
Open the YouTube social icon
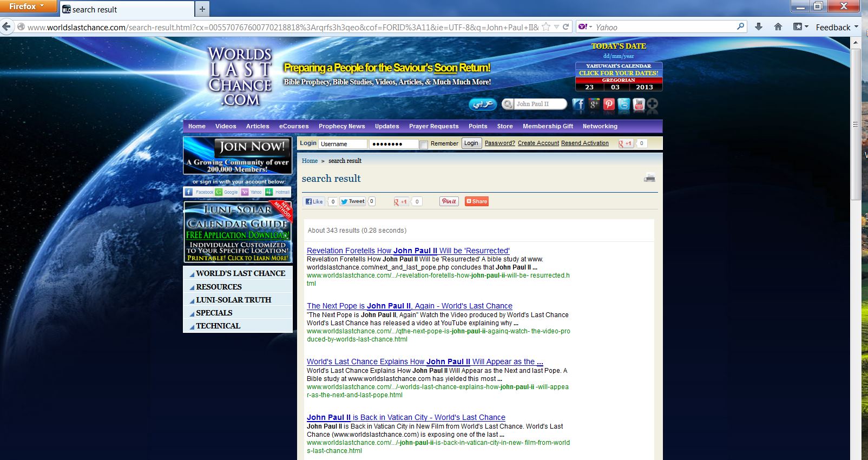pos(639,104)
